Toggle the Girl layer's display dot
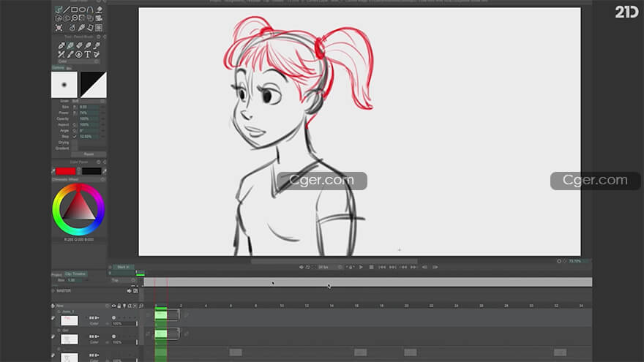Image resolution: width=644 pixels, height=362 pixels. (113, 336)
